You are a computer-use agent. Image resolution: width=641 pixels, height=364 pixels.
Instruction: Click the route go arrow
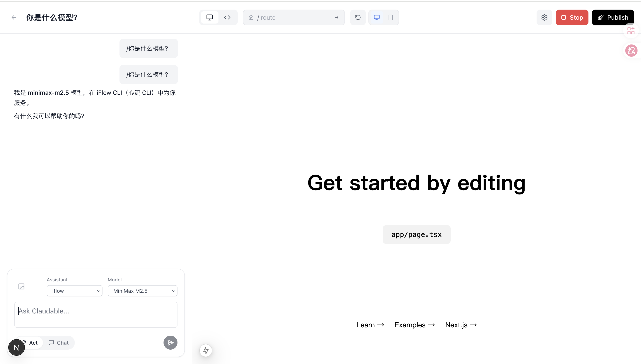(x=336, y=17)
